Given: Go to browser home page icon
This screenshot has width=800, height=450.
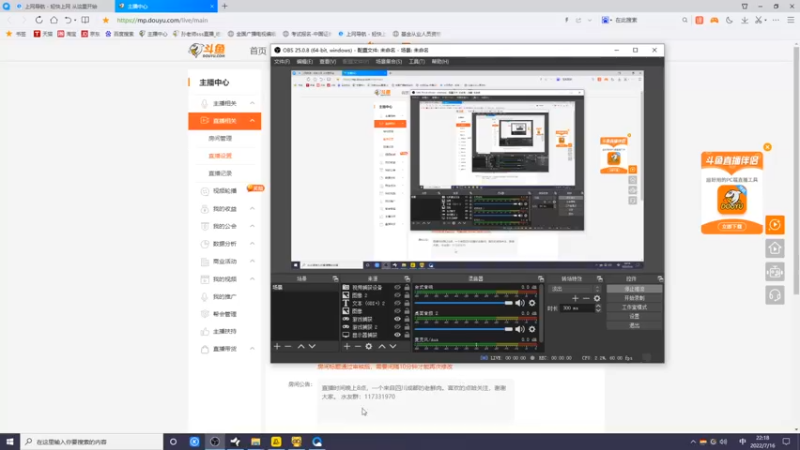Looking at the screenshot, I should click(54, 20).
